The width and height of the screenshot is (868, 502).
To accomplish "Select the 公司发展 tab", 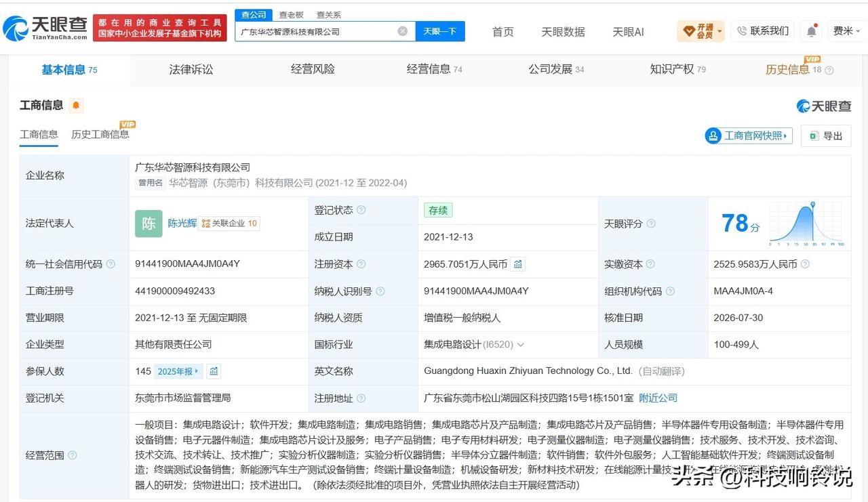I will [x=556, y=69].
